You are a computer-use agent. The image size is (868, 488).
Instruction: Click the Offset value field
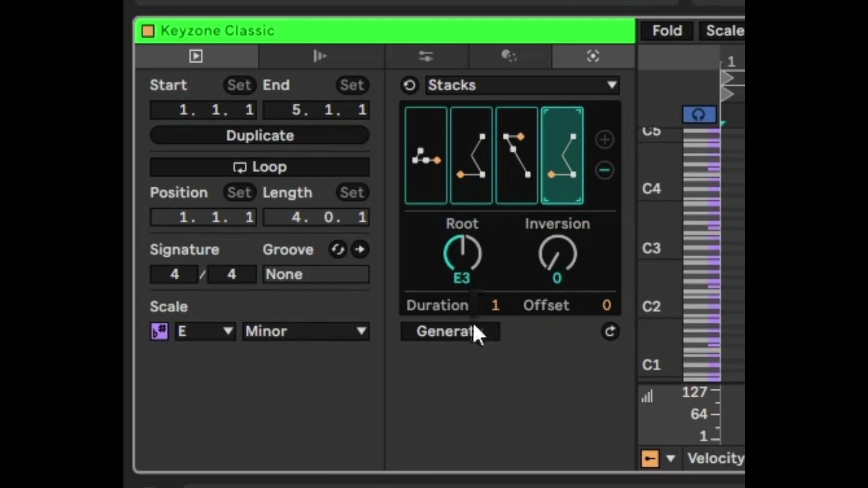coord(607,305)
